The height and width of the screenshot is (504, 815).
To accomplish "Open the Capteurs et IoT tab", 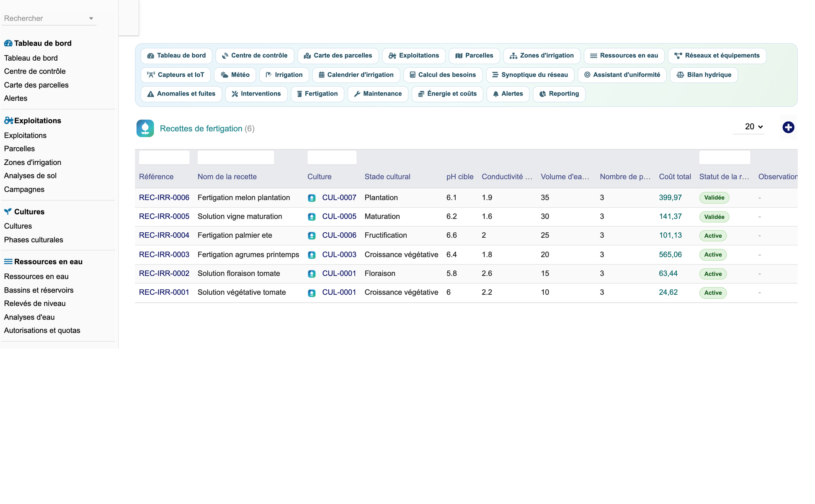I will 175,75.
